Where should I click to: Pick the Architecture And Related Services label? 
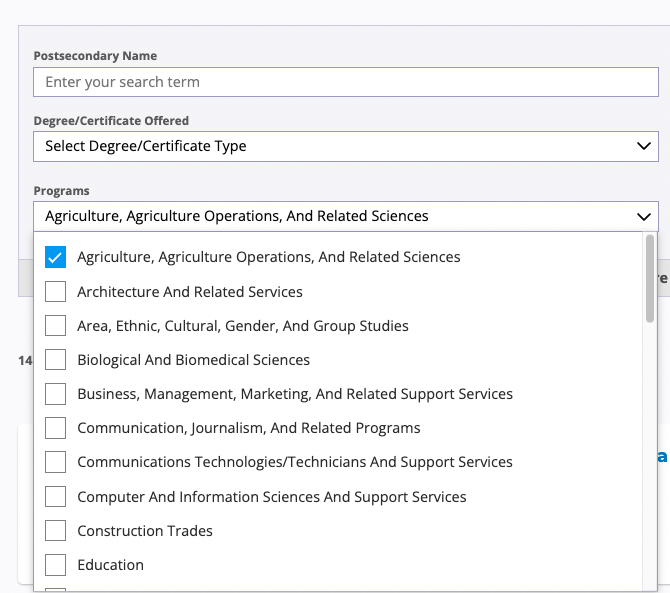190,292
